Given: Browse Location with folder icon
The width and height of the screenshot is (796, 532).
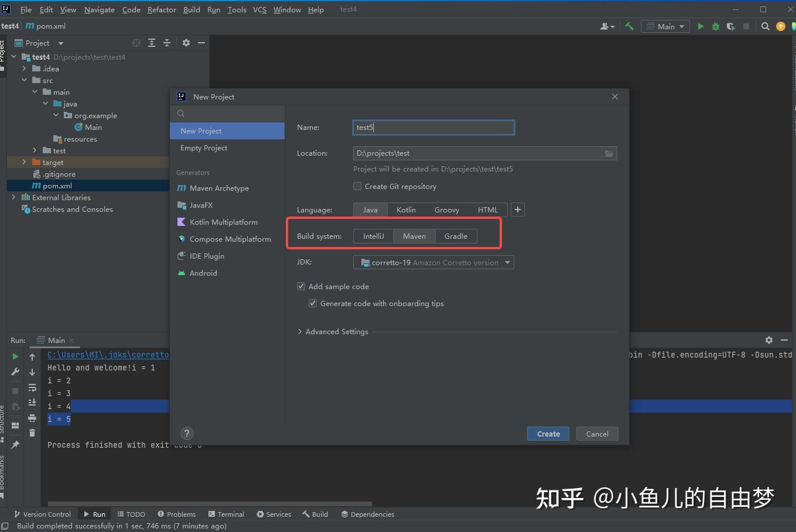Looking at the screenshot, I should [x=609, y=153].
